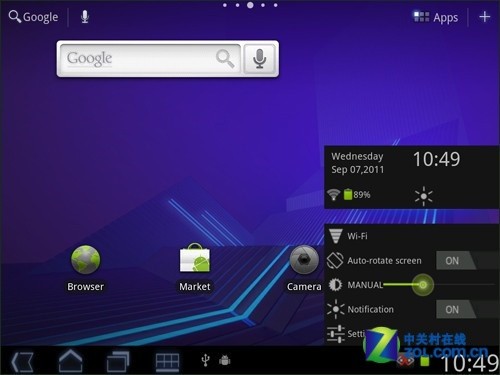This screenshot has height=375, width=500.
Task: Tap the Wednesday Sep 07,2011 date
Action: coord(357,163)
